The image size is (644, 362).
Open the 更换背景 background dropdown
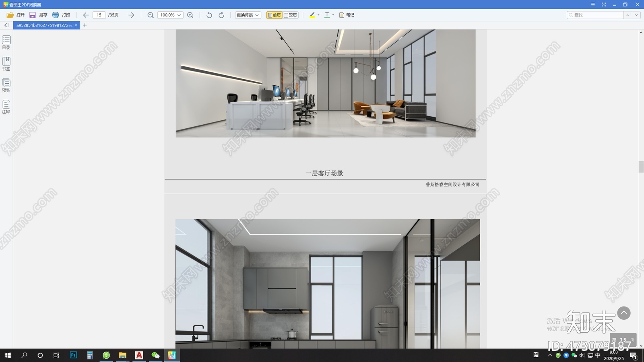248,15
